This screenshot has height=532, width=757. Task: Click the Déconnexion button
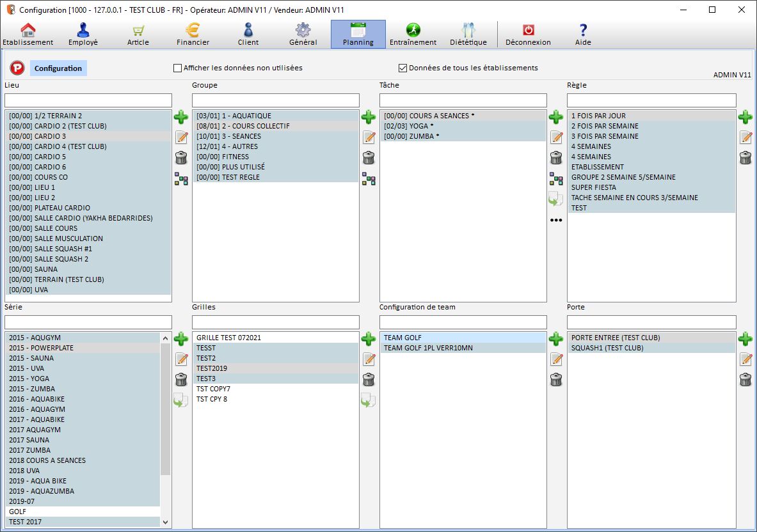(x=528, y=35)
